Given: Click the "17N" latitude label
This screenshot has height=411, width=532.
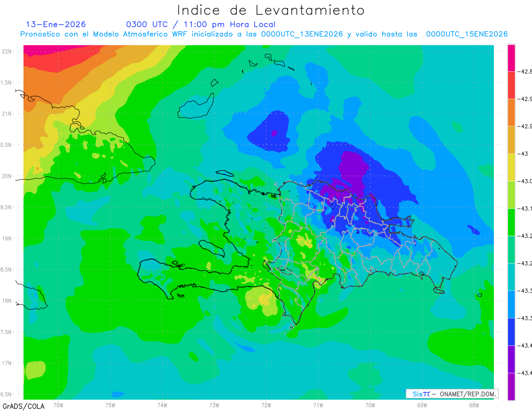Looking at the screenshot, I should 8,363.
